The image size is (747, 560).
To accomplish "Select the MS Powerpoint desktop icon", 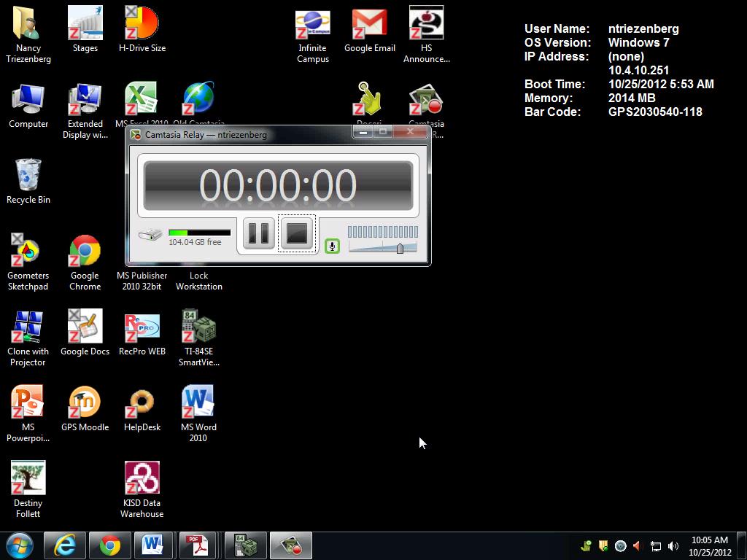I will pos(28,413).
